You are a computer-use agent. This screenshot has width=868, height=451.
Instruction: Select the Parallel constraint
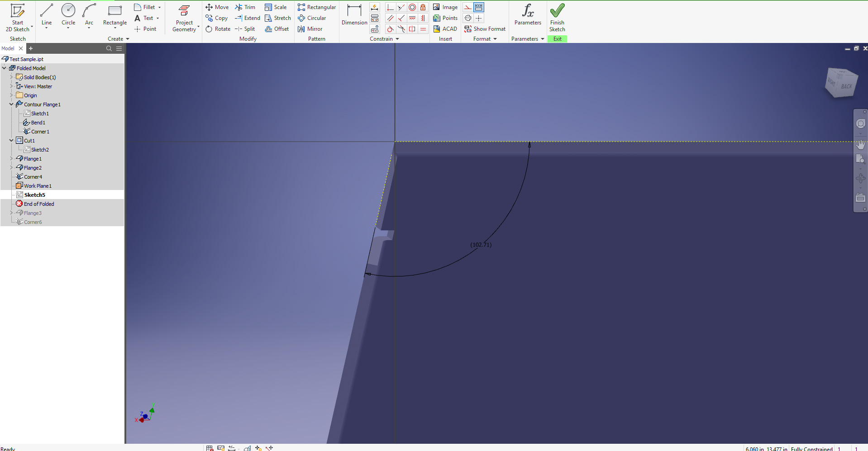[390, 18]
